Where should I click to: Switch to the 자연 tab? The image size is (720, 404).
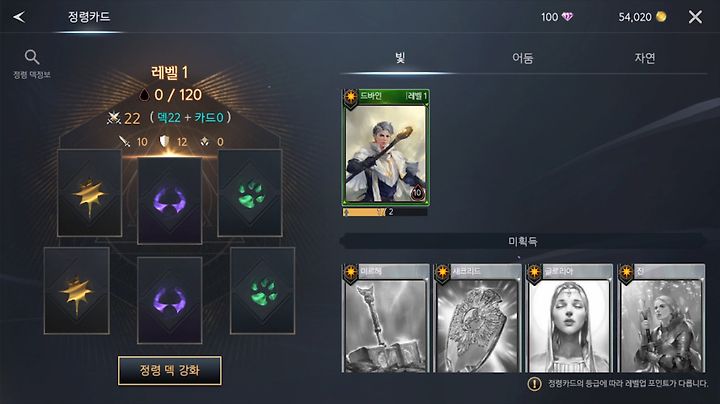coord(645,58)
